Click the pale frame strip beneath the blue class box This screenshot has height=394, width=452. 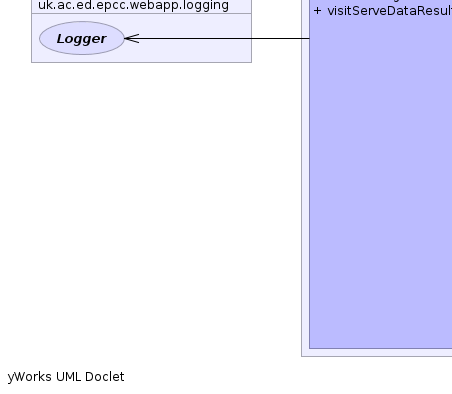[x=377, y=352]
